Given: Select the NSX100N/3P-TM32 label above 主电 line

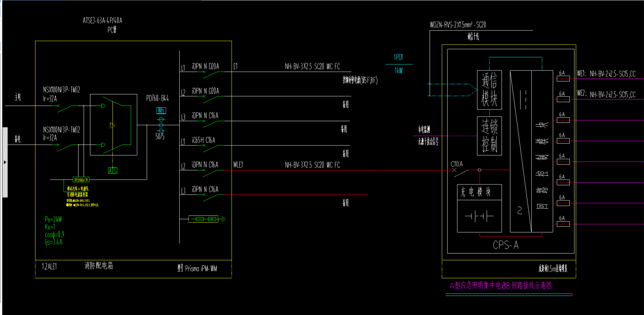Looking at the screenshot, I should (61, 89).
